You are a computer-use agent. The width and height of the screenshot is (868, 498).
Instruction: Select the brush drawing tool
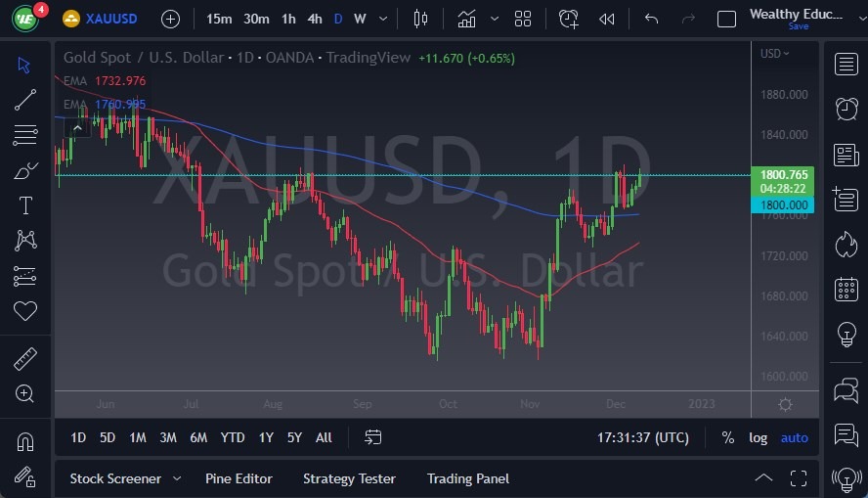tap(24, 170)
